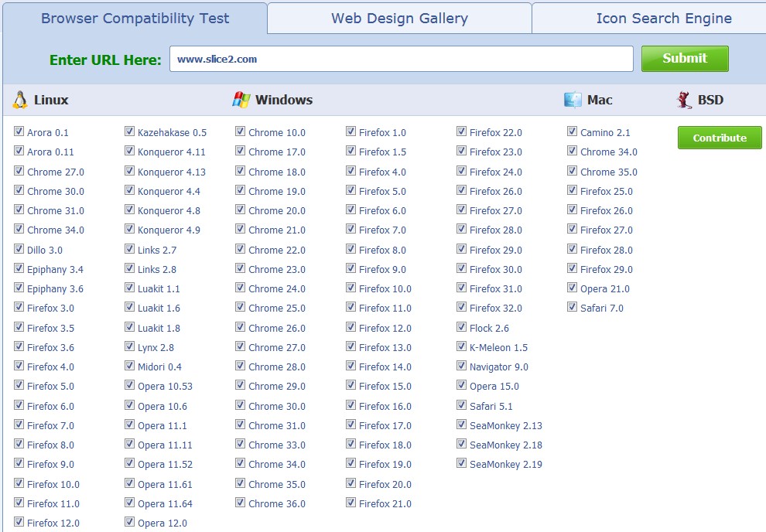Toggle the Dillo 3.0 checkbox
766x532 pixels.
point(19,249)
